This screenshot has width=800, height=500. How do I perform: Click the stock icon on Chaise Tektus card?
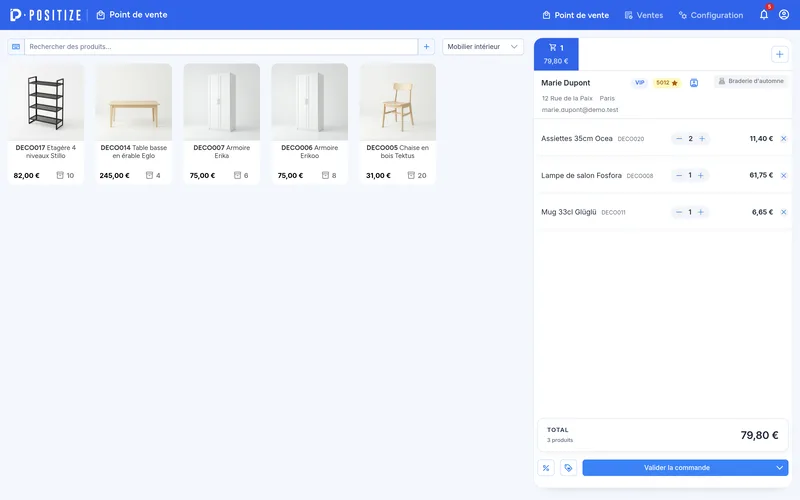[x=411, y=175]
